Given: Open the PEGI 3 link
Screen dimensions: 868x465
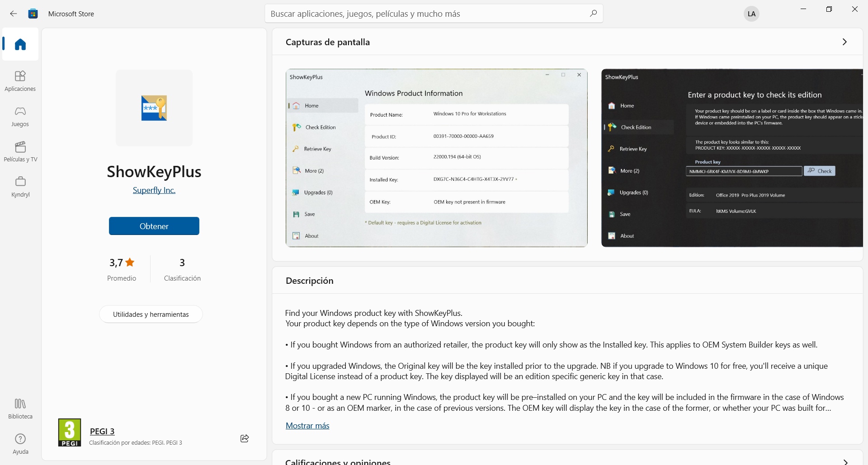Looking at the screenshot, I should tap(102, 431).
